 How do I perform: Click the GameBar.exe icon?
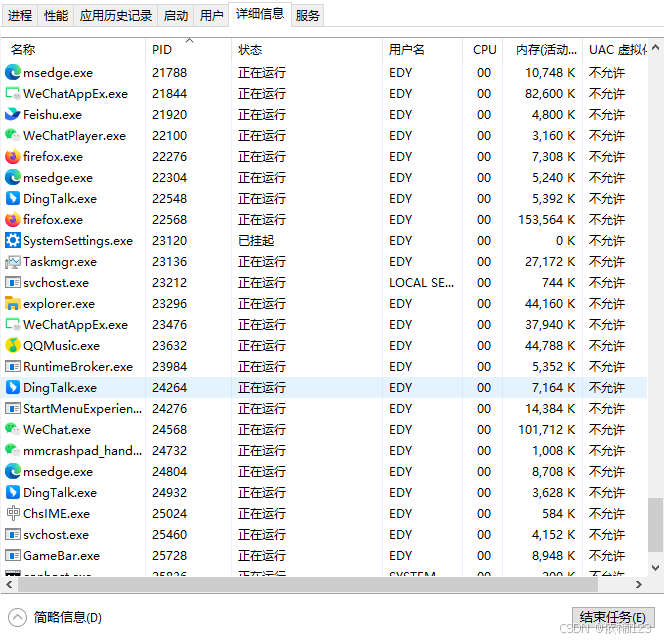[13, 556]
